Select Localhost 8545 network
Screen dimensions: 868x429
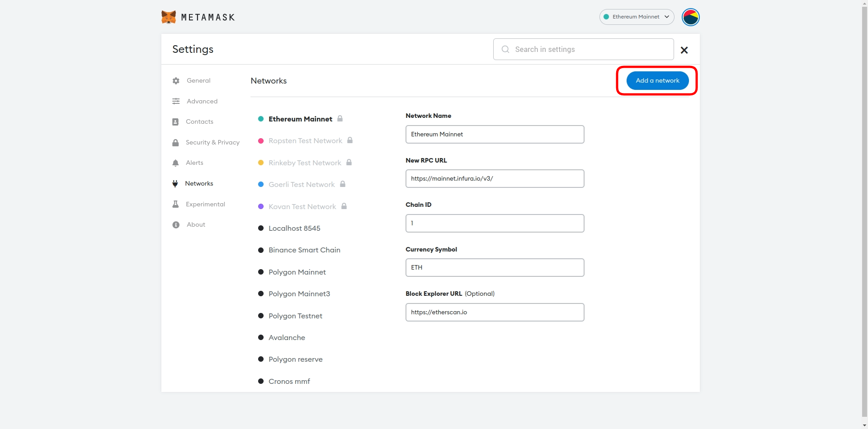pyautogui.click(x=294, y=228)
